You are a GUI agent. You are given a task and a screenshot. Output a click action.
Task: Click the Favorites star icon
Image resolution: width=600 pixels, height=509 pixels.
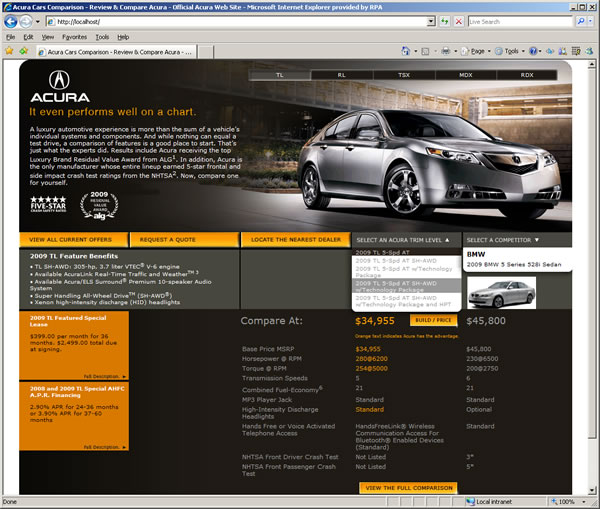(x=9, y=50)
